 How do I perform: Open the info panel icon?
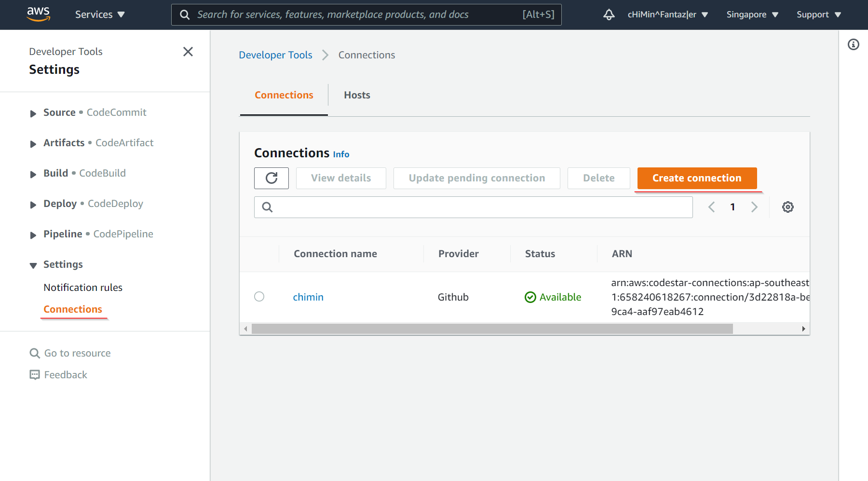tap(853, 44)
